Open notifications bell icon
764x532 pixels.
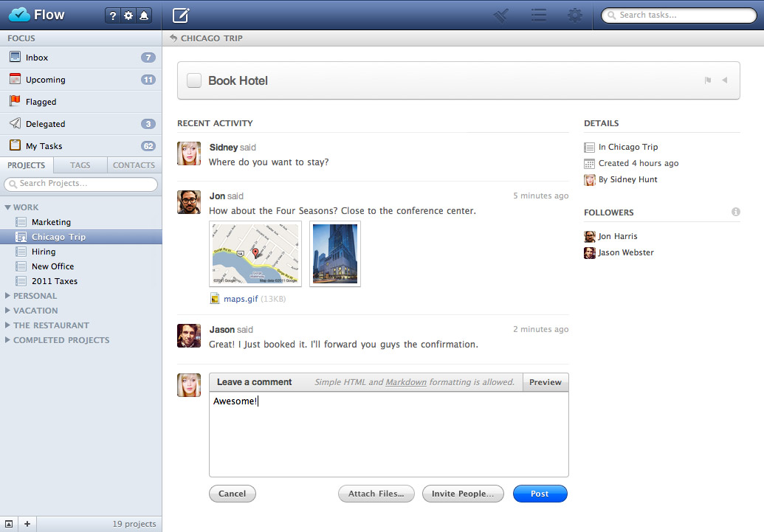pos(144,15)
